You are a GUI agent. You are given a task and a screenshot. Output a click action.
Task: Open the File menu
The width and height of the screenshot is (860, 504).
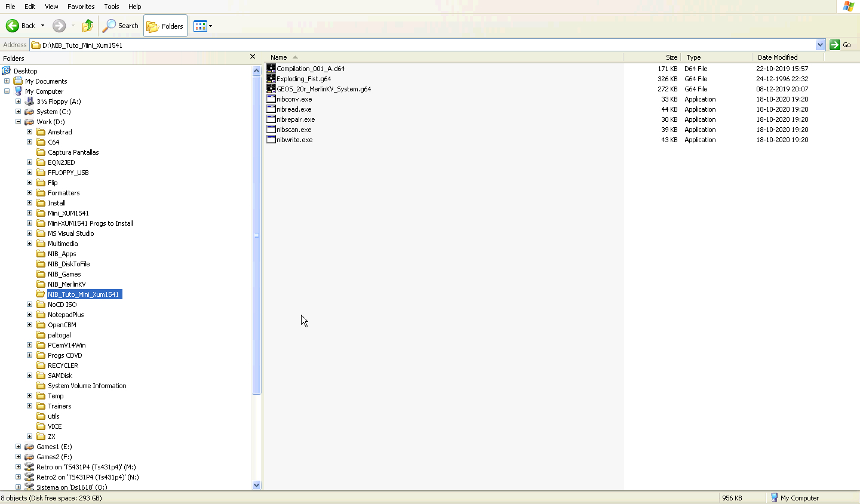[10, 7]
